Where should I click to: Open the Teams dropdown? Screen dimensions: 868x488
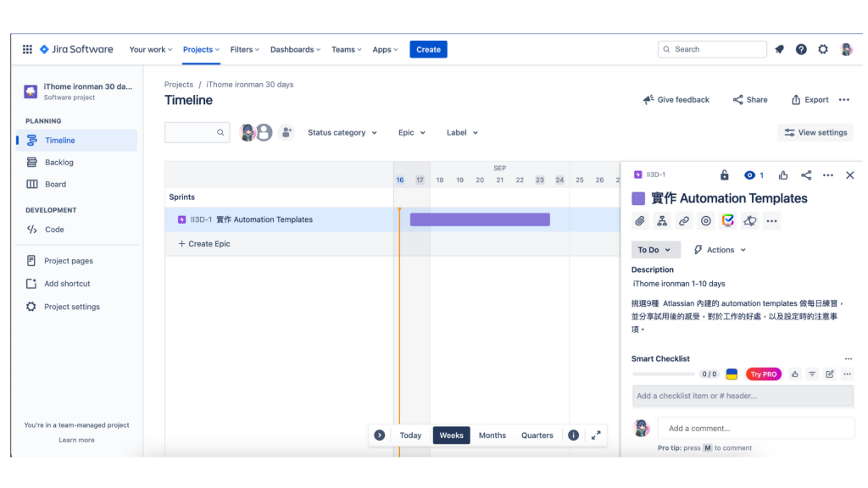(347, 49)
